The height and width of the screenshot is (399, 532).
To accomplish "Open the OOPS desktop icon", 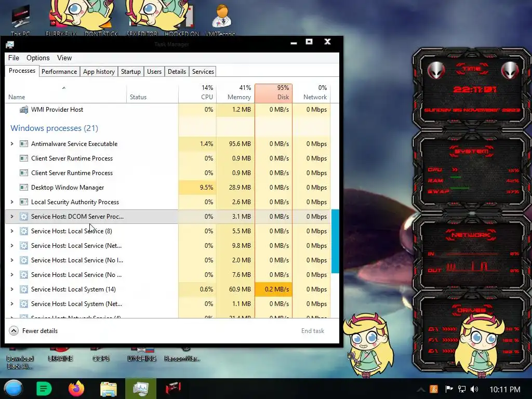I will pyautogui.click(x=101, y=354).
